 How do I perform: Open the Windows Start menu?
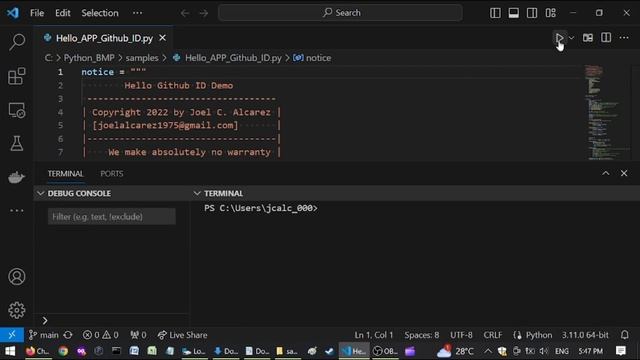[x=10, y=351]
